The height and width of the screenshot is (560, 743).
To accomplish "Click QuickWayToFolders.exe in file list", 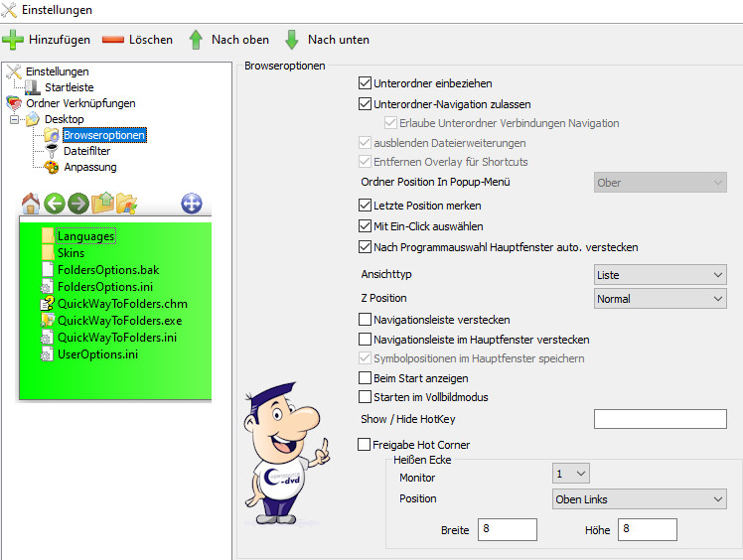I will point(119,321).
